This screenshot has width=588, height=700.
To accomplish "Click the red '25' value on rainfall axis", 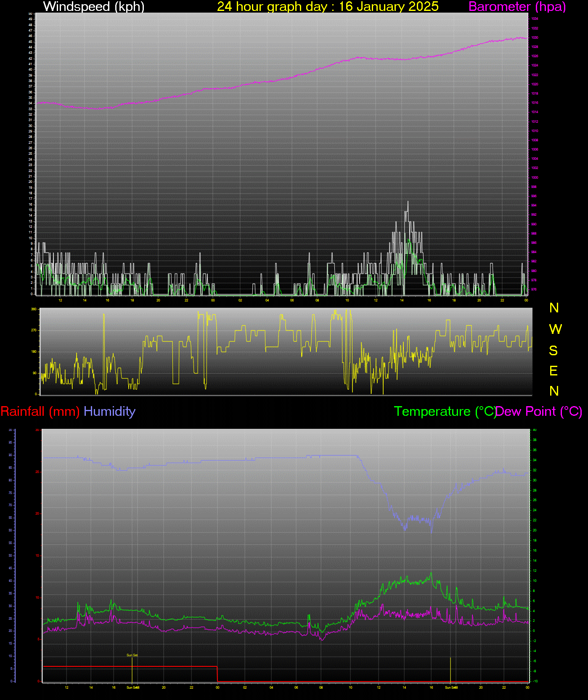I will point(37,472).
